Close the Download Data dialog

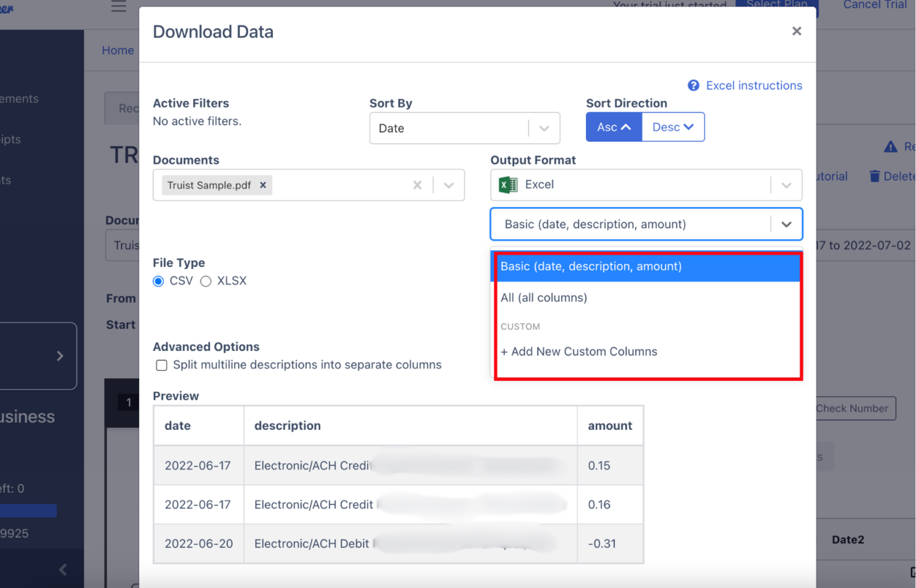pos(796,31)
